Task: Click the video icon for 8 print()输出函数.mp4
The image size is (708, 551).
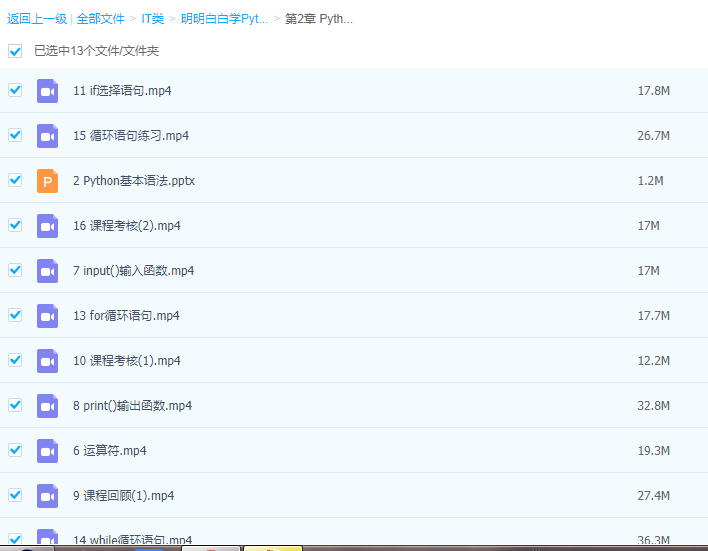Action: (x=48, y=406)
